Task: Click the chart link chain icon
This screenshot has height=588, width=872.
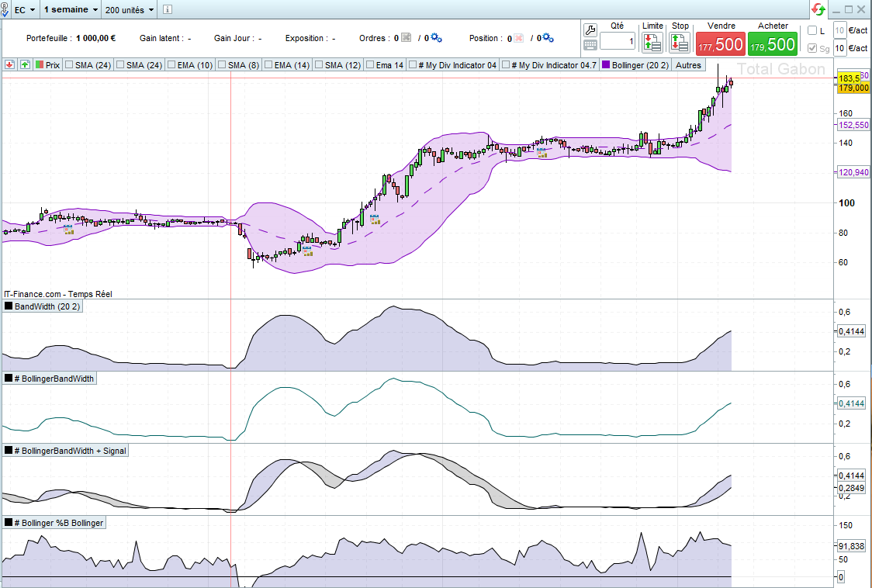Action: pos(5,9)
